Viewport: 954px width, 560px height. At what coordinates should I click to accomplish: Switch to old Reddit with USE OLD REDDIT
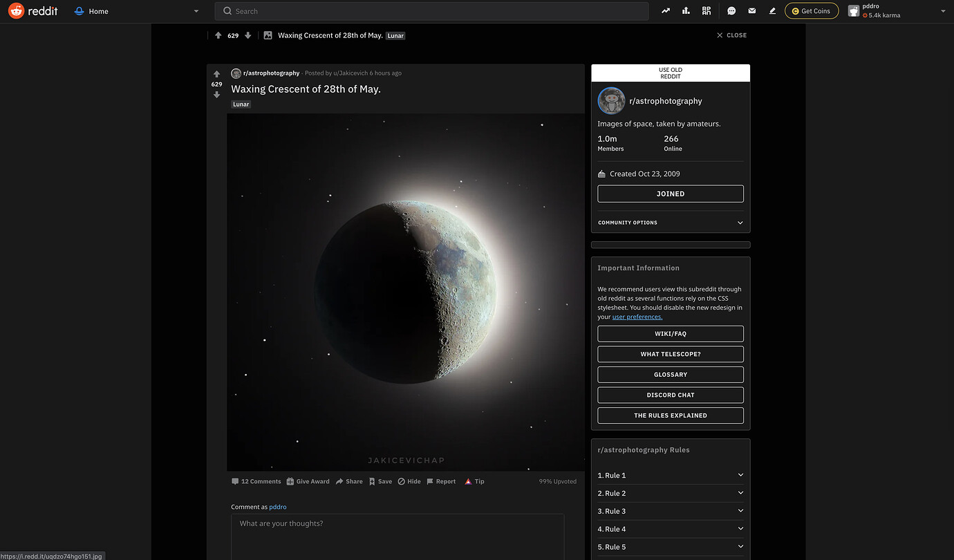pyautogui.click(x=670, y=73)
